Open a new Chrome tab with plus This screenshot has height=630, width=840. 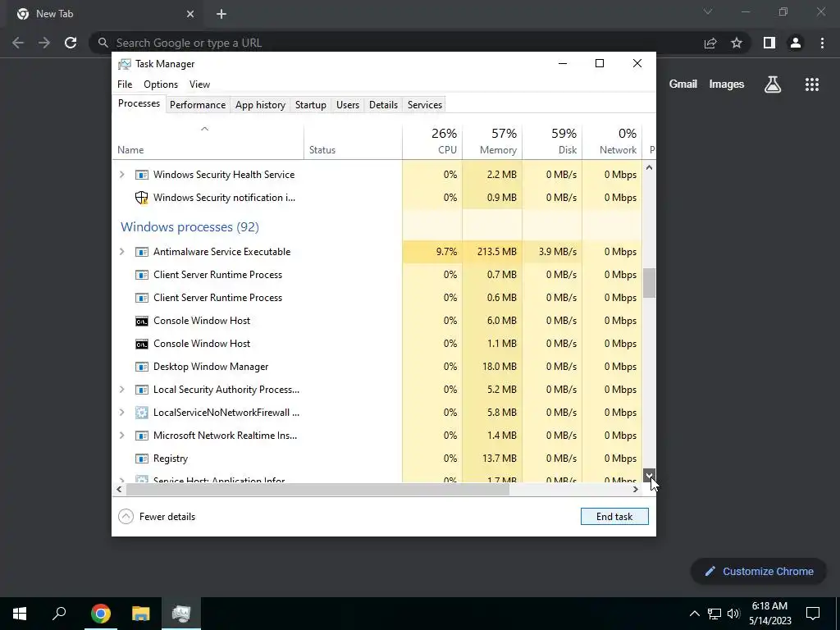[x=221, y=14]
